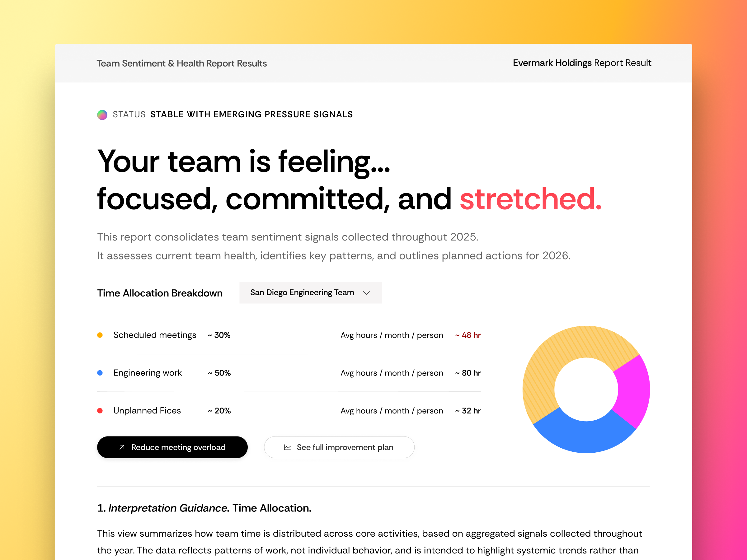
Task: Open See full improvement plan
Action: [339, 447]
